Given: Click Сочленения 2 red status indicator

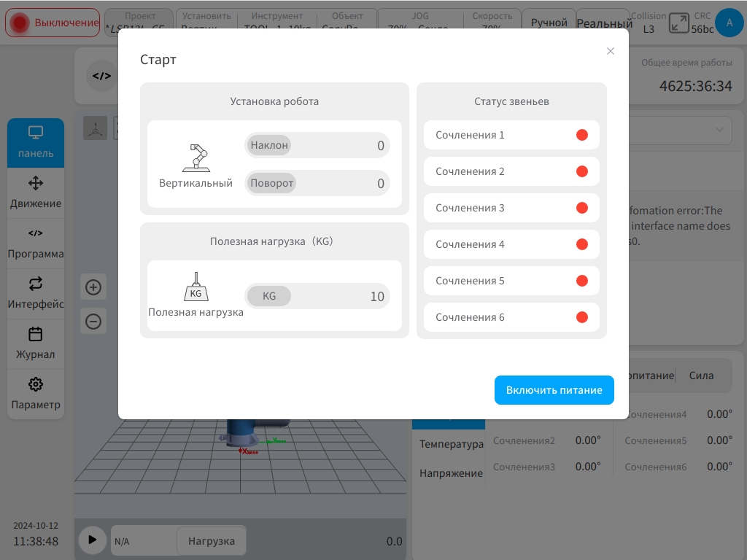Looking at the screenshot, I should coord(581,171).
